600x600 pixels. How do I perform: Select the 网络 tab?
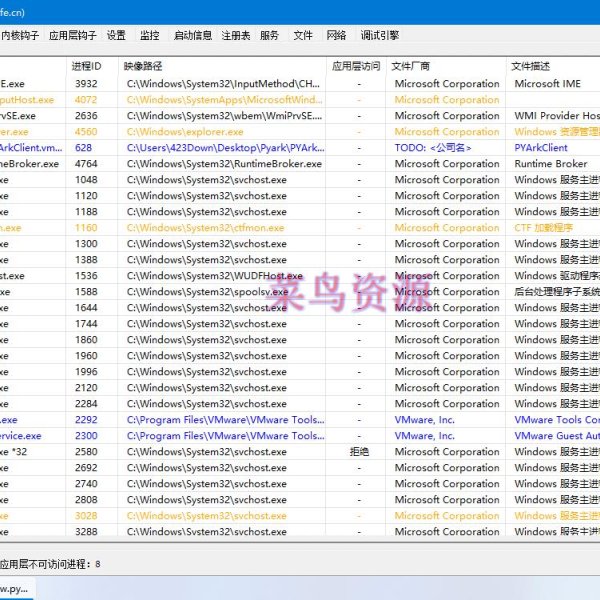(336, 35)
